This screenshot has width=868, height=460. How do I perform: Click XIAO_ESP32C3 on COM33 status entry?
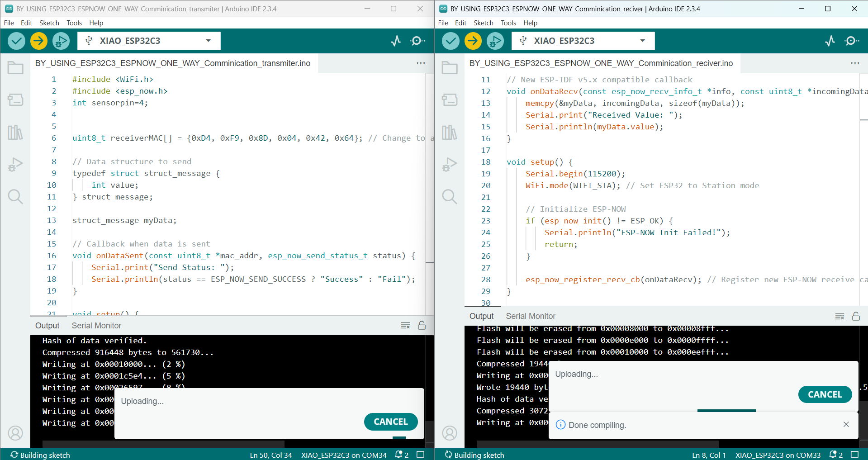click(x=778, y=455)
